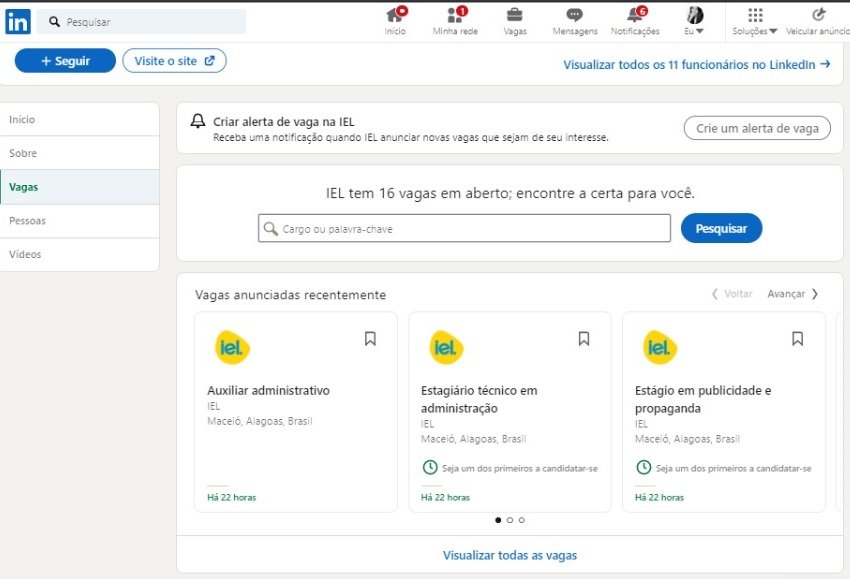Click clock icon on Estagiário técnico card
The height and width of the screenshot is (579, 850).
pyautogui.click(x=430, y=467)
